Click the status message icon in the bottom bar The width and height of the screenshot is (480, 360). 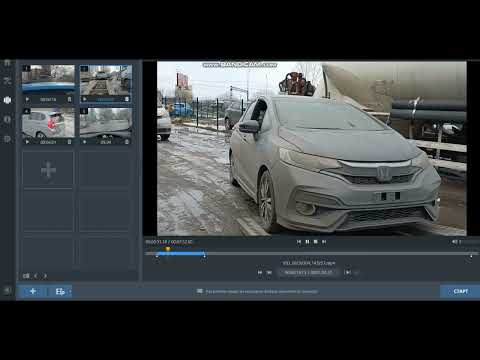[x=199, y=291]
